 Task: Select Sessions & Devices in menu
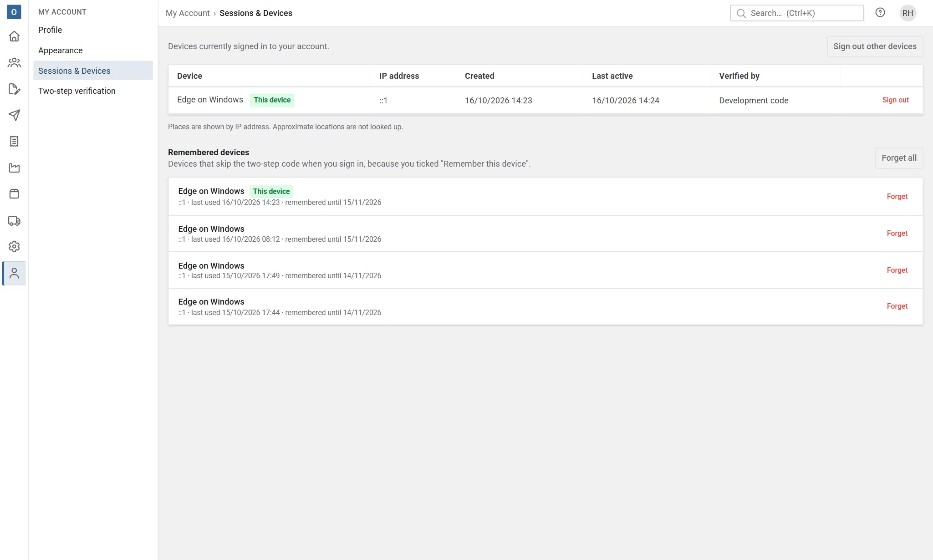point(93,71)
